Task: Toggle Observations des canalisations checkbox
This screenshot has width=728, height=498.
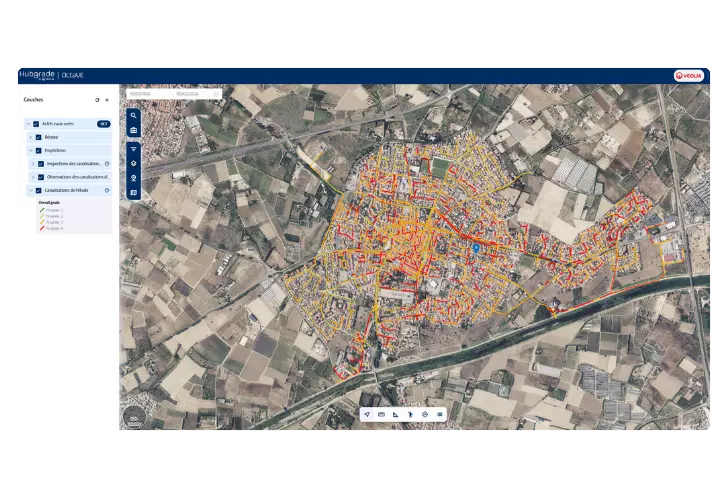Action: 41,177
